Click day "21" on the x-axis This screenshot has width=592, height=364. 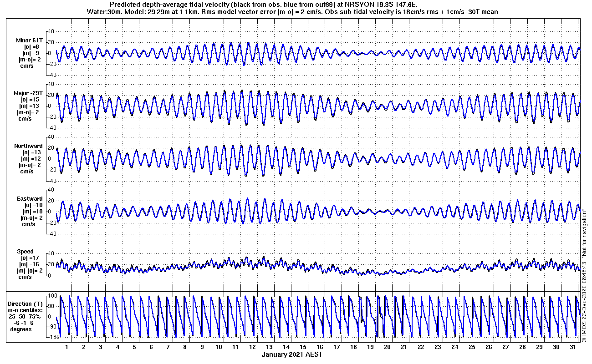tap(404, 347)
